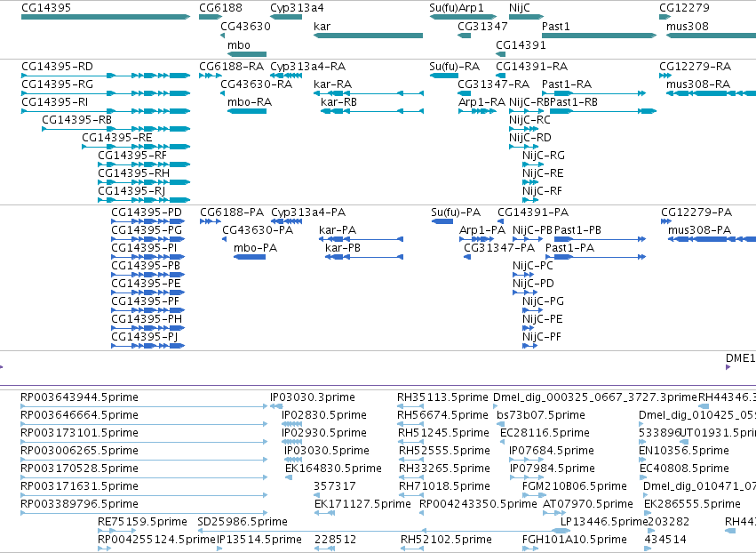
Task: Select EST RE75159.5prime
Action: point(142,522)
